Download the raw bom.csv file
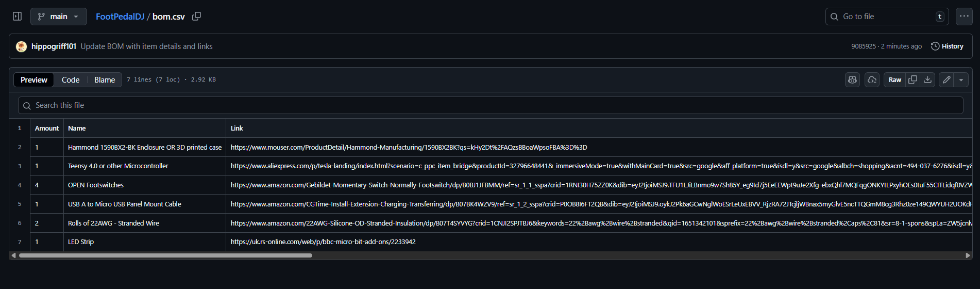 927,80
